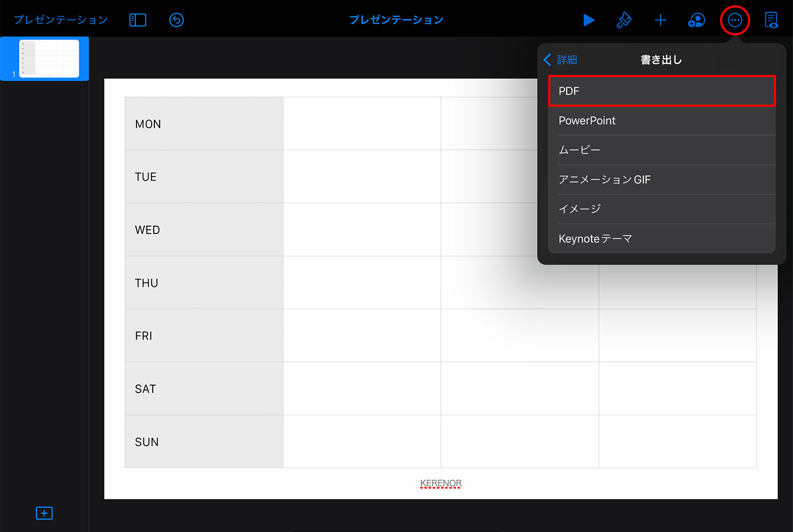Open the document view settings icon
Viewport: 793px width, 532px height.
pyautogui.click(x=771, y=20)
